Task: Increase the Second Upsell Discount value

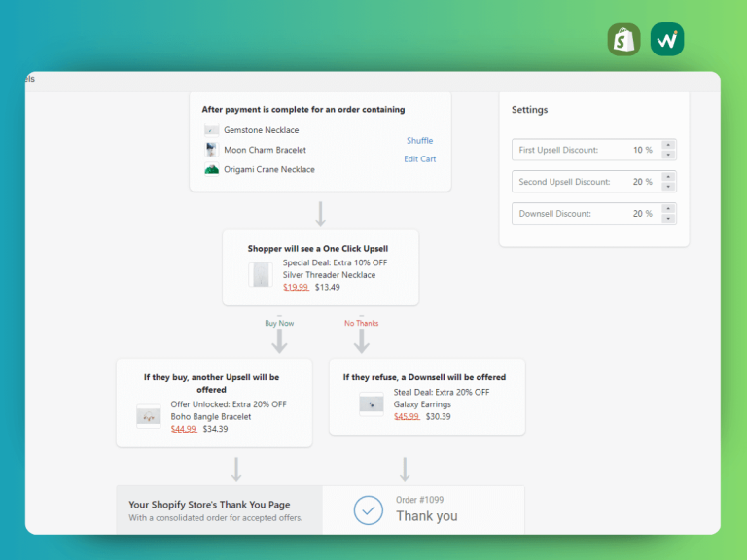Action: pos(668,177)
